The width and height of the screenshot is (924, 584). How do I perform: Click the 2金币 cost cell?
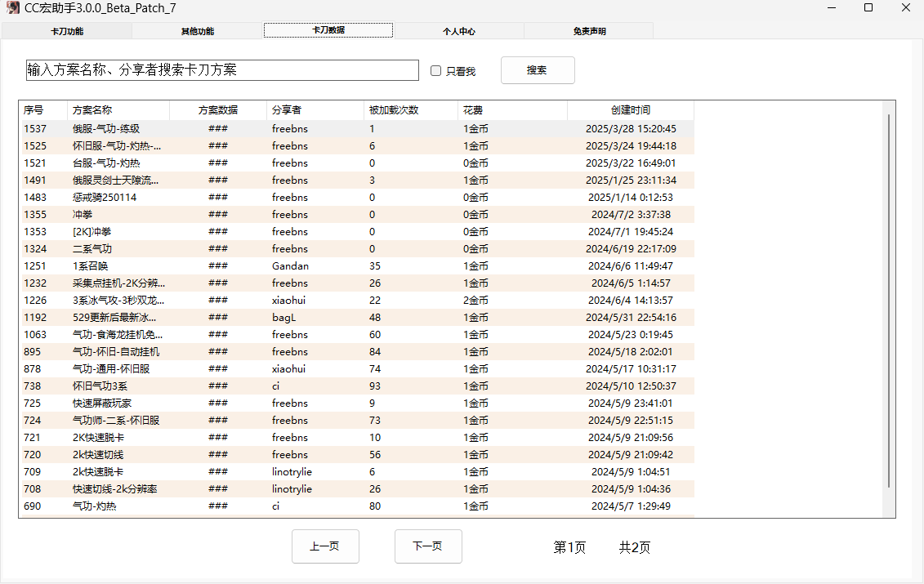point(475,300)
